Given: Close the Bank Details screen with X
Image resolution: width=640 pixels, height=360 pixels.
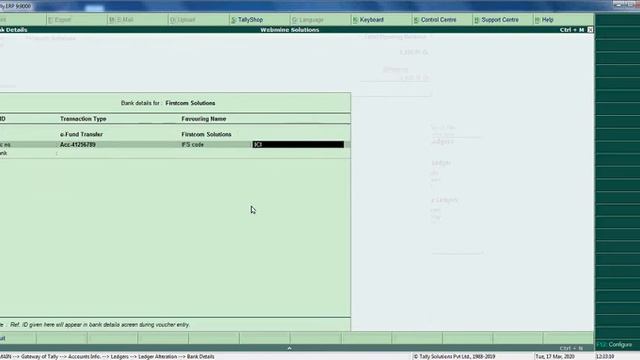Looking at the screenshot, I should 590,30.
